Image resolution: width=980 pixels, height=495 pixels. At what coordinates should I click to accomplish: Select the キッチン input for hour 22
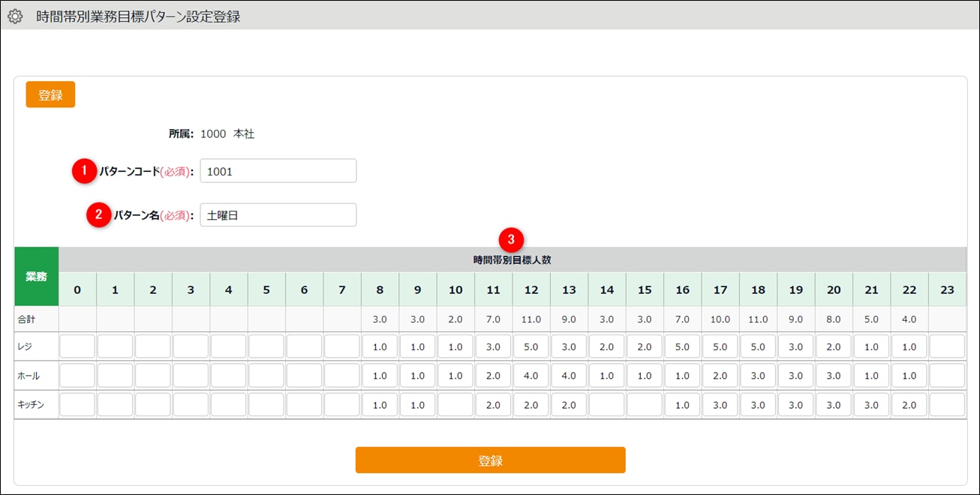(x=909, y=405)
